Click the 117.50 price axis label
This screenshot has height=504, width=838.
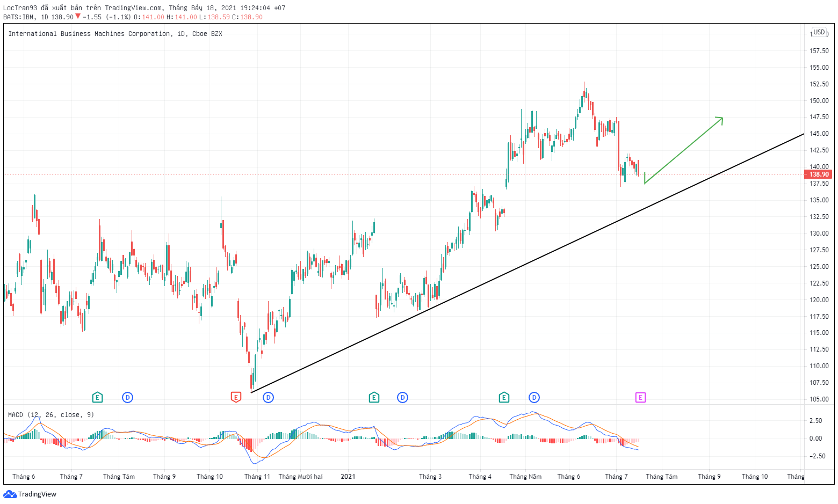[x=819, y=317]
